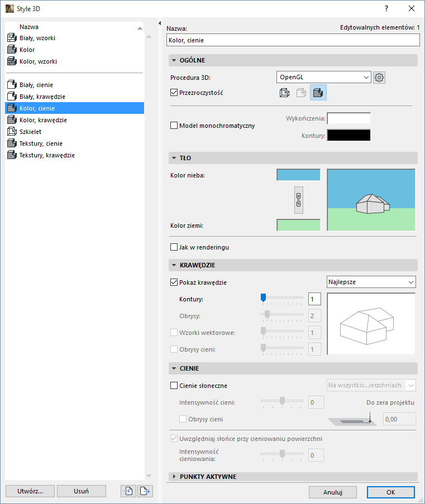
Task: Toggle Obrysy cieni checkbox under Krawędzie
Action: [174, 349]
